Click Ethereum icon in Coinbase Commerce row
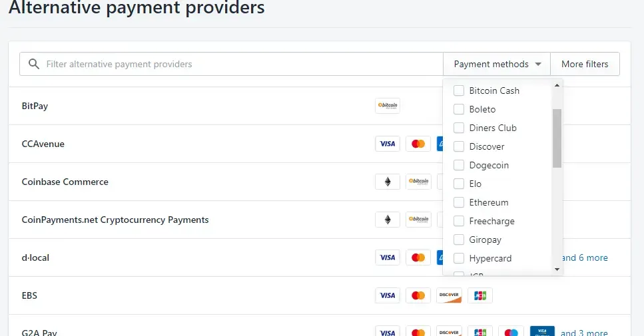 click(388, 182)
